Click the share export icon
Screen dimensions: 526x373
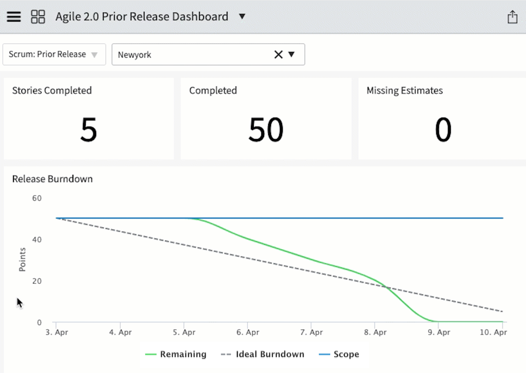[x=512, y=17]
